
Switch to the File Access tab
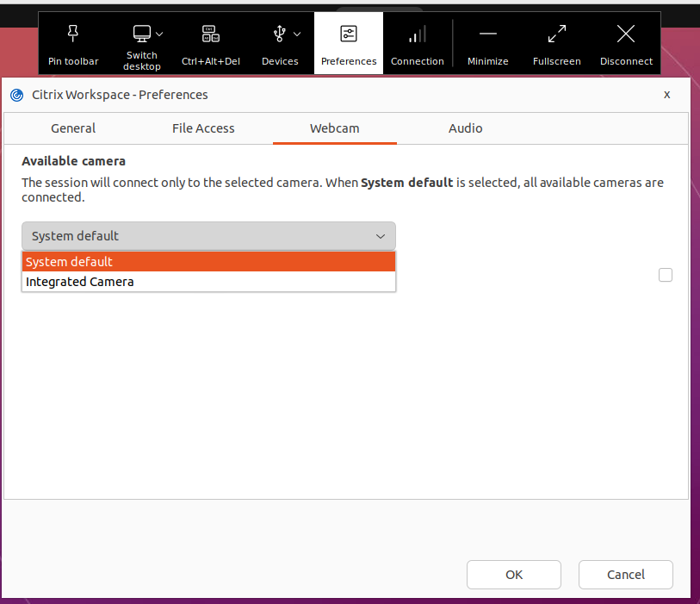(x=203, y=128)
